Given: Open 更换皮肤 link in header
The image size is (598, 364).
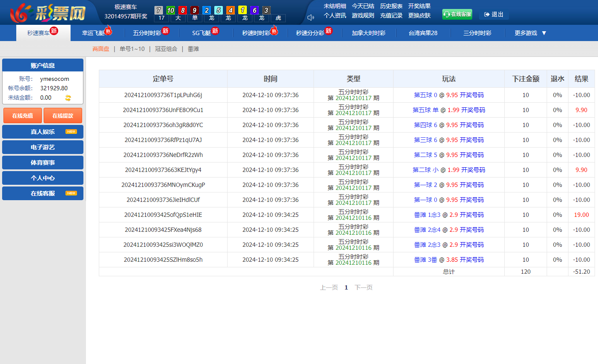Looking at the screenshot, I should point(420,15).
